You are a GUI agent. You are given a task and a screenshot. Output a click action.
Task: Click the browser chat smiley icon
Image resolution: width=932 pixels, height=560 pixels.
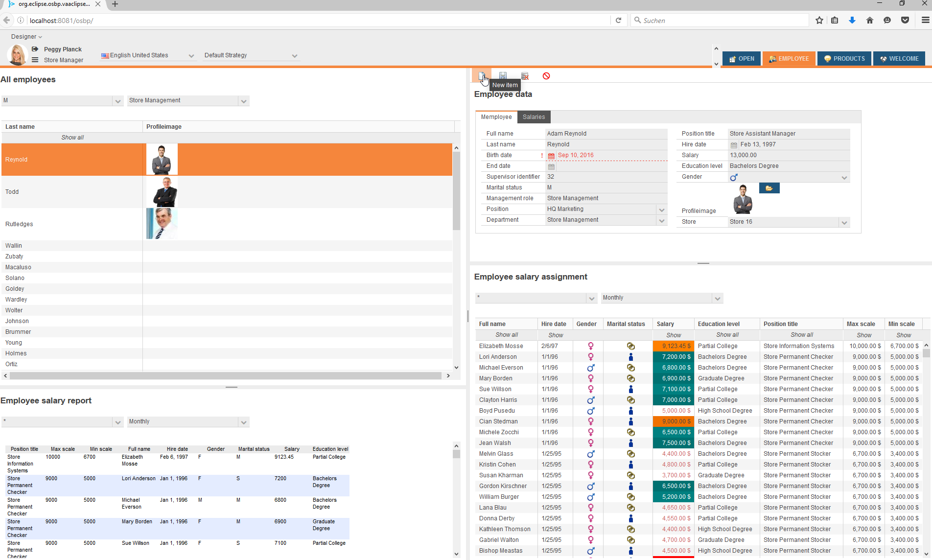pos(887,21)
